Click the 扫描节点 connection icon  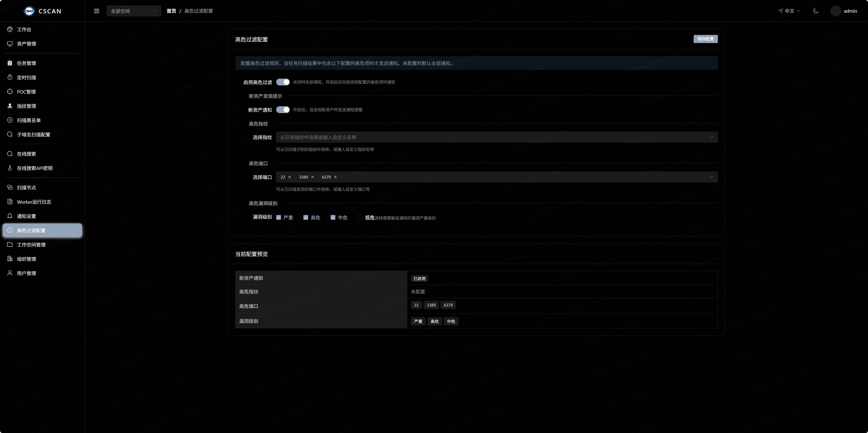10,187
